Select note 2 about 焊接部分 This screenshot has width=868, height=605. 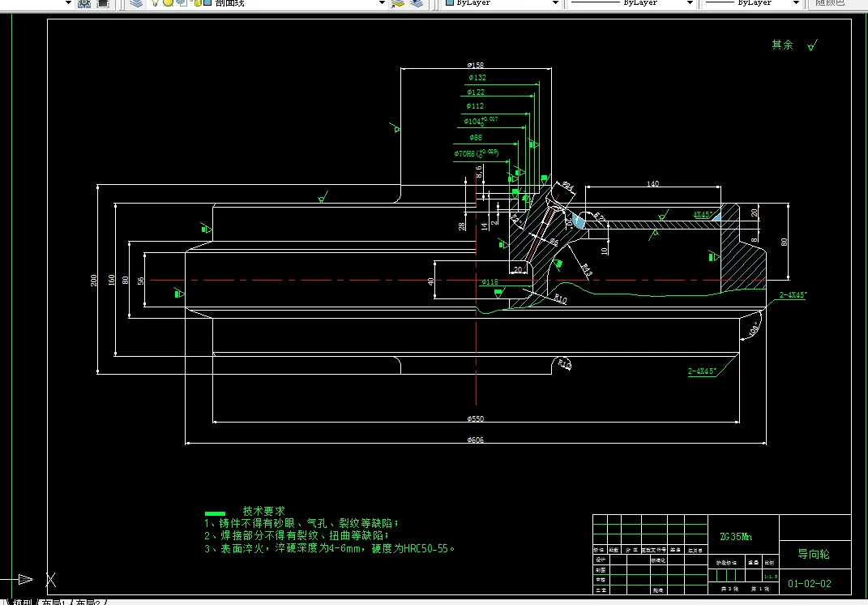[x=297, y=536]
